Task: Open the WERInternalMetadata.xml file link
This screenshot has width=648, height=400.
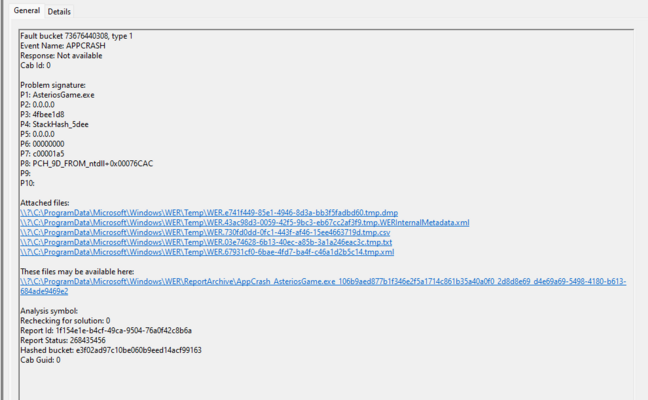Action: pyautogui.click(x=245, y=222)
